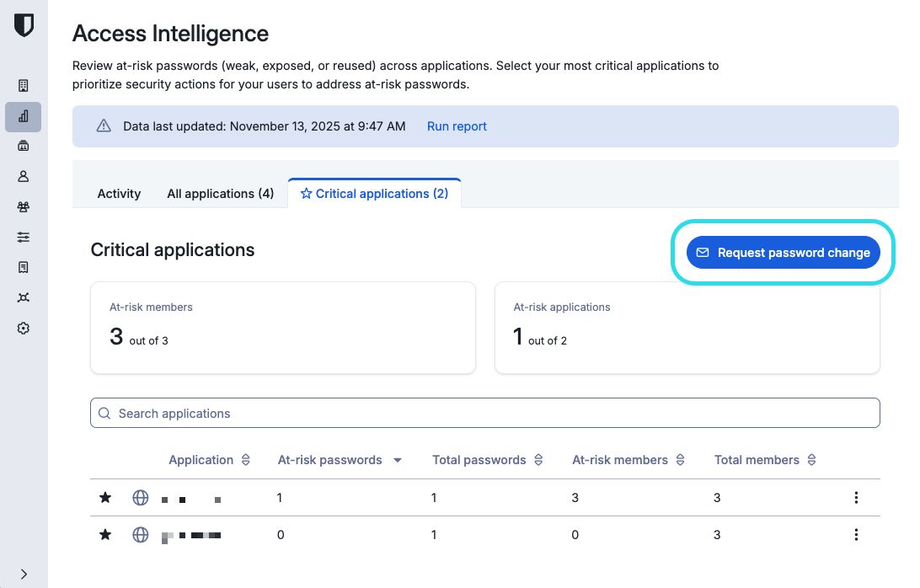This screenshot has height=588, width=920.
Task: Unmark the star on the first critical application
Action: [x=104, y=497]
